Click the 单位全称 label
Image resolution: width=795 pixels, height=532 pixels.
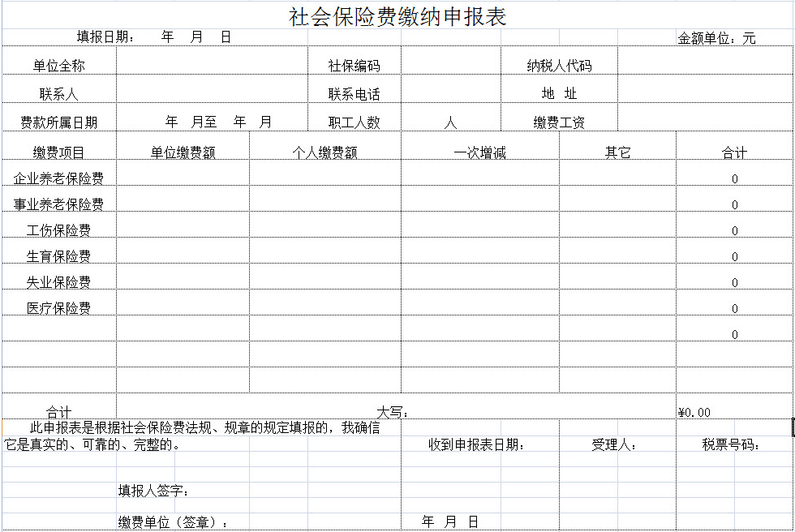58,66
